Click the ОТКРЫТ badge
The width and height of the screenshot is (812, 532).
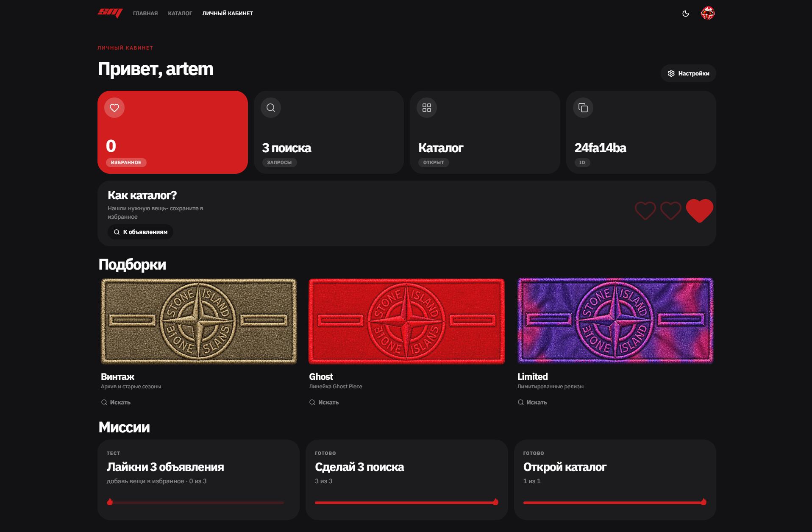434,162
